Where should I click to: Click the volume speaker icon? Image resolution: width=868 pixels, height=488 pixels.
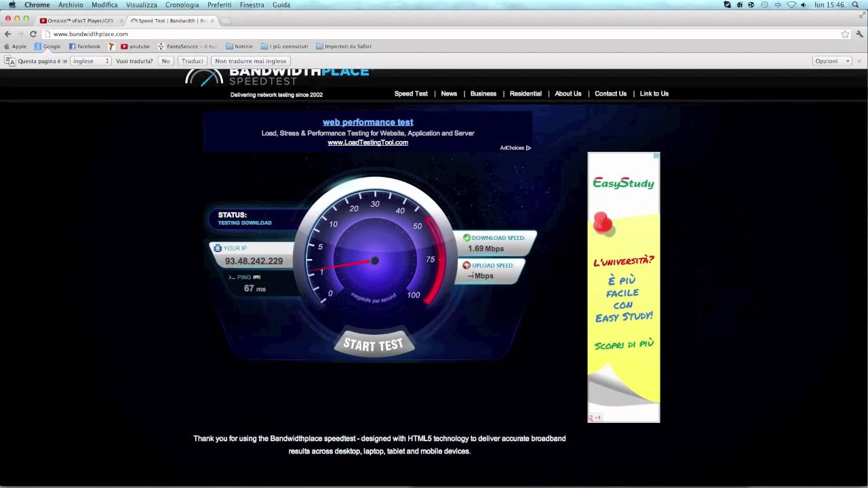(x=804, y=5)
